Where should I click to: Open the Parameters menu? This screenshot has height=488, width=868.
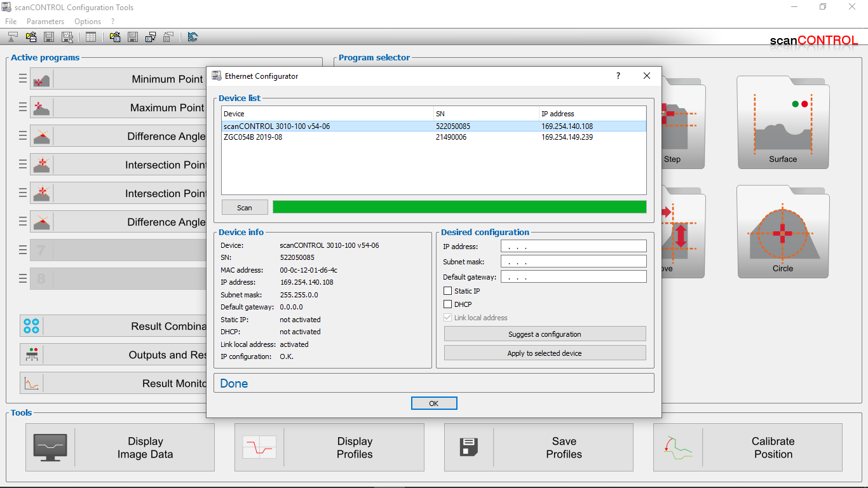pyautogui.click(x=45, y=22)
